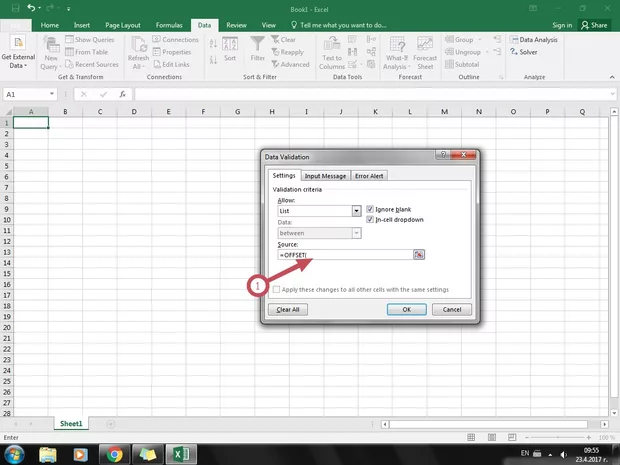Click Google Chrome in the taskbar
The height and width of the screenshot is (465, 620).
click(114, 454)
